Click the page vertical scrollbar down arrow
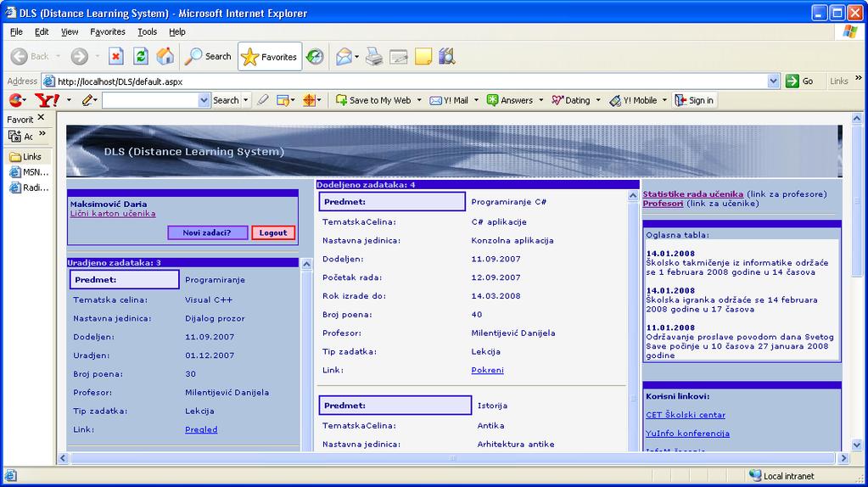 pyautogui.click(x=857, y=445)
